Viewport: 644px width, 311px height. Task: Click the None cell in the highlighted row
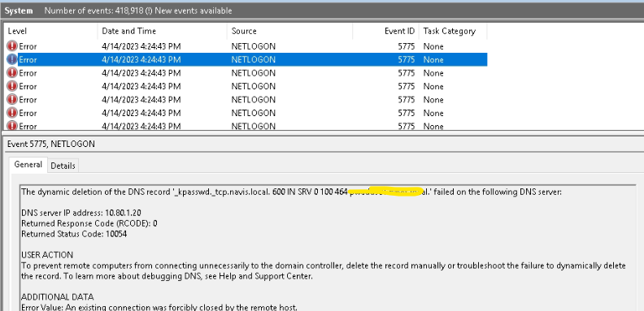pyautogui.click(x=433, y=59)
